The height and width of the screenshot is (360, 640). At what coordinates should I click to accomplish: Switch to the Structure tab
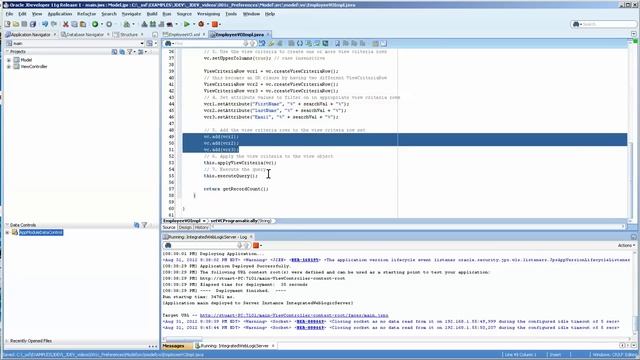click(129, 35)
